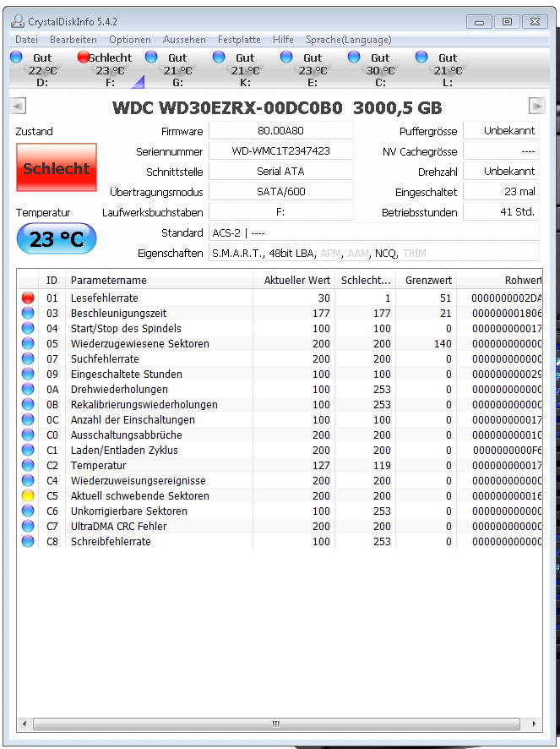560x749 pixels.
Task: Click status icon for Laden/Entladen Zyklus
Action: click(x=28, y=451)
